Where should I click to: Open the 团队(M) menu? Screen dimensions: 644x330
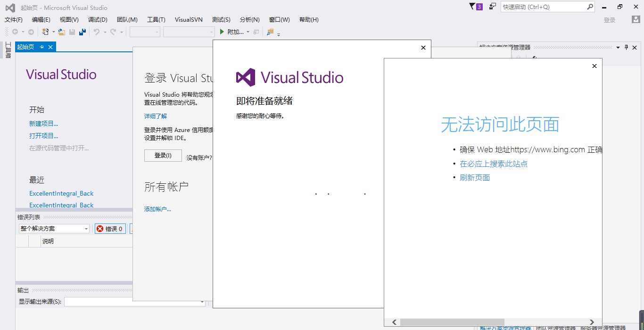pos(127,19)
